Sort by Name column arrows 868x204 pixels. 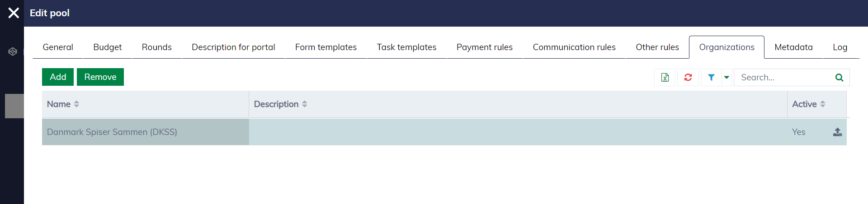(x=76, y=104)
